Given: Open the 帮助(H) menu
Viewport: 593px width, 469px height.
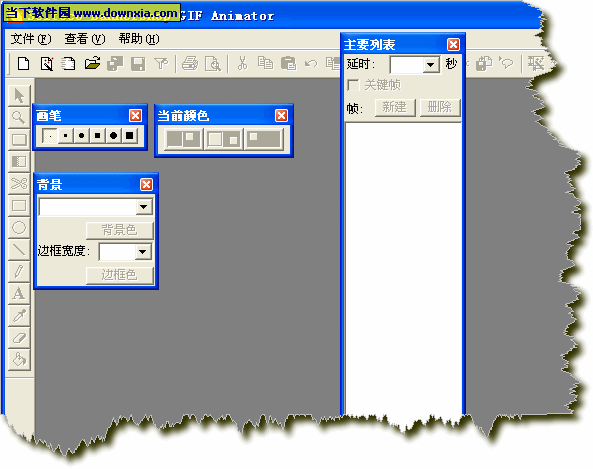Looking at the screenshot, I should [x=139, y=39].
